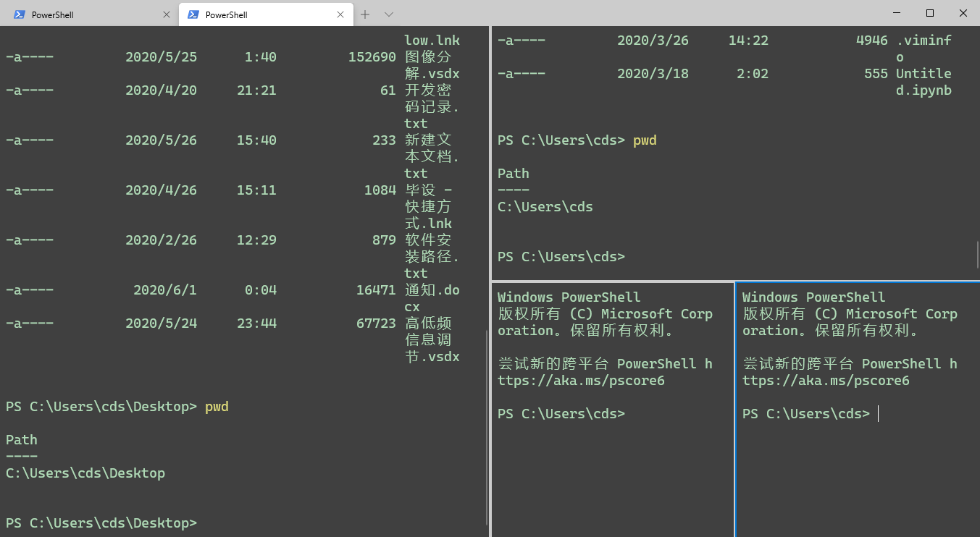Click the low.lnk file name

pyautogui.click(x=432, y=41)
